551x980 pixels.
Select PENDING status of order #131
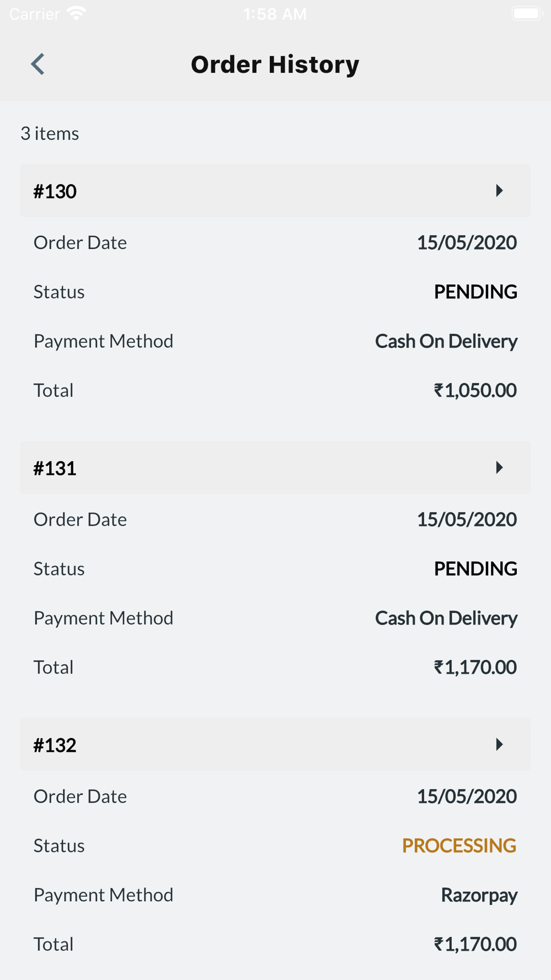[476, 568]
